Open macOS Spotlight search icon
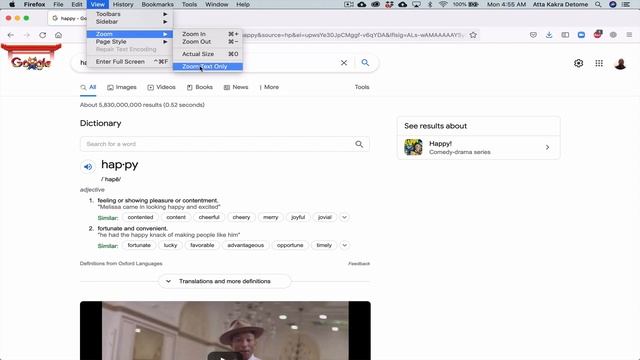This screenshot has height=360, width=640. pos(598,4)
